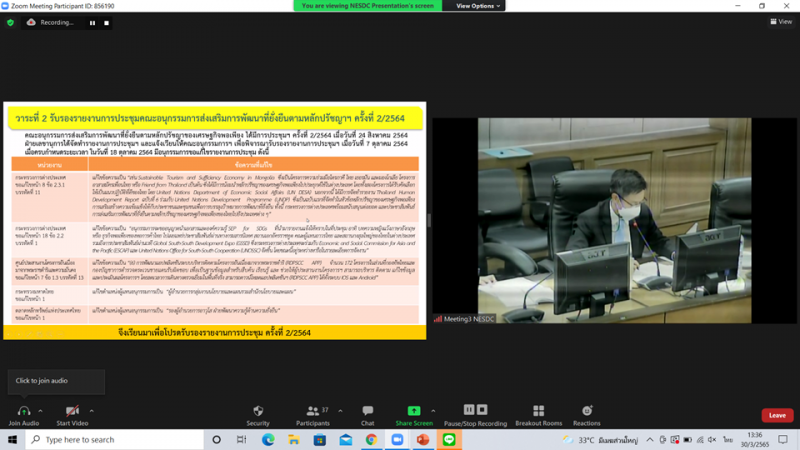The image size is (800, 450).
Task: Expand the arrow beside Participants
Action: pyautogui.click(x=340, y=411)
